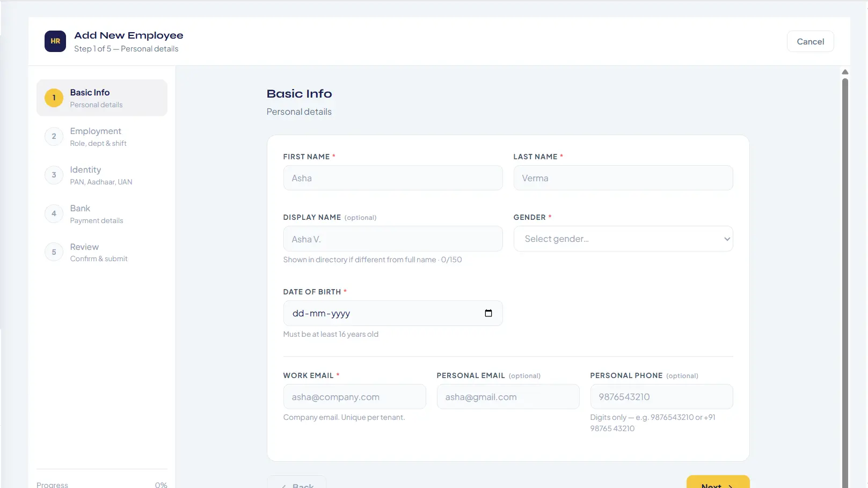Click the 'Personal details' subtitle under form heading

pyautogui.click(x=299, y=112)
